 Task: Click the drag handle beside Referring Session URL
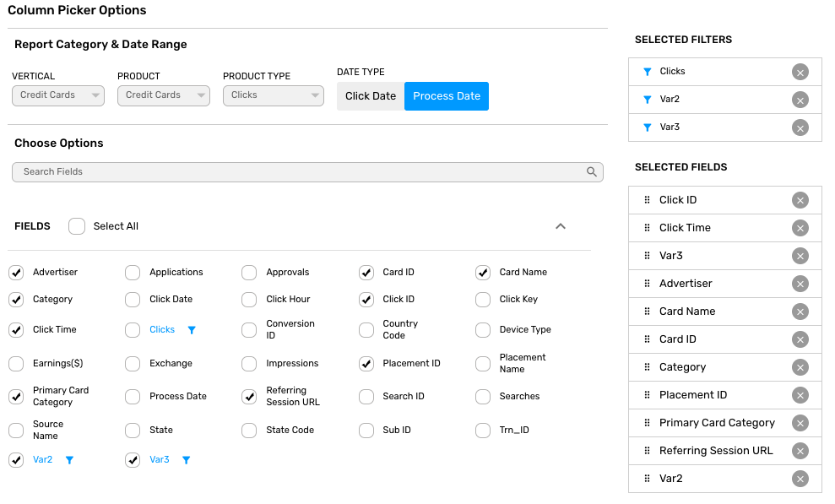point(647,451)
